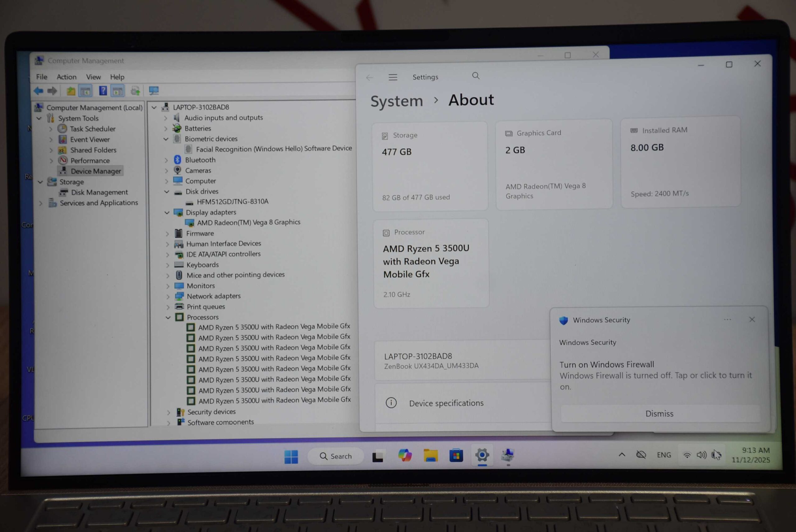Click the scan hardware monitor toolbar icon
796x532 pixels.
pyautogui.click(x=153, y=90)
